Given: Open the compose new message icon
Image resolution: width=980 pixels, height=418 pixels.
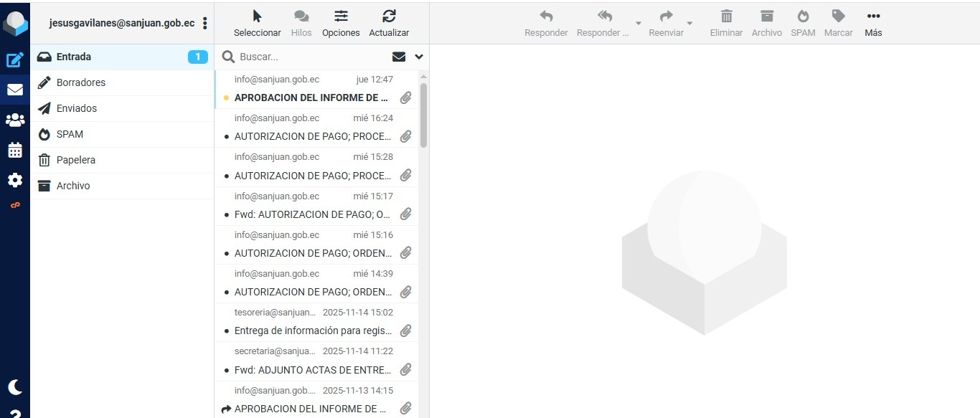Looking at the screenshot, I should point(15,60).
